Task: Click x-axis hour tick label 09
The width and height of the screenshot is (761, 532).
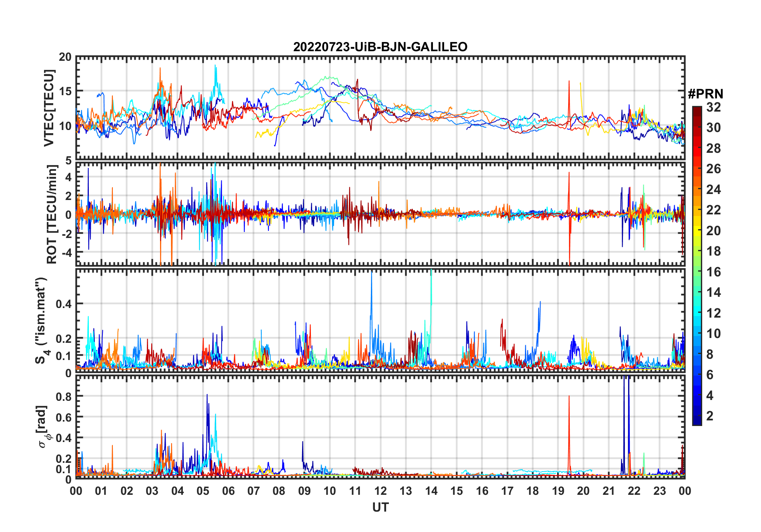Action: coord(304,491)
